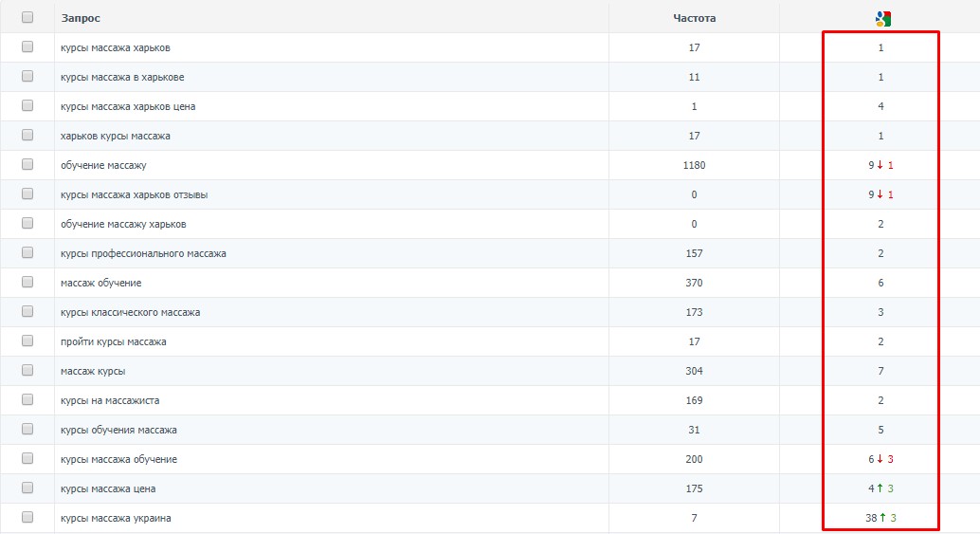Click frequency value 1180
The image size is (980, 534).
(694, 165)
